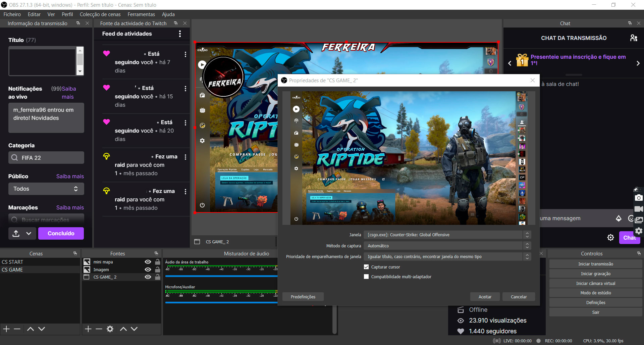Viewport: 644px width, 345px height.
Task: Click Aceitar in the properties dialog
Action: [485, 297]
